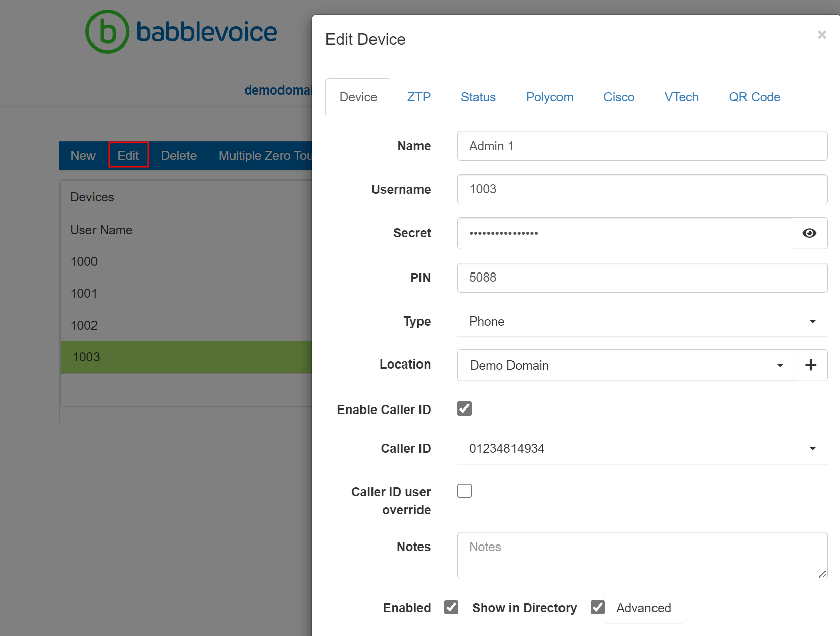This screenshot has height=636, width=840.
Task: Click the Advanced button
Action: (x=643, y=608)
